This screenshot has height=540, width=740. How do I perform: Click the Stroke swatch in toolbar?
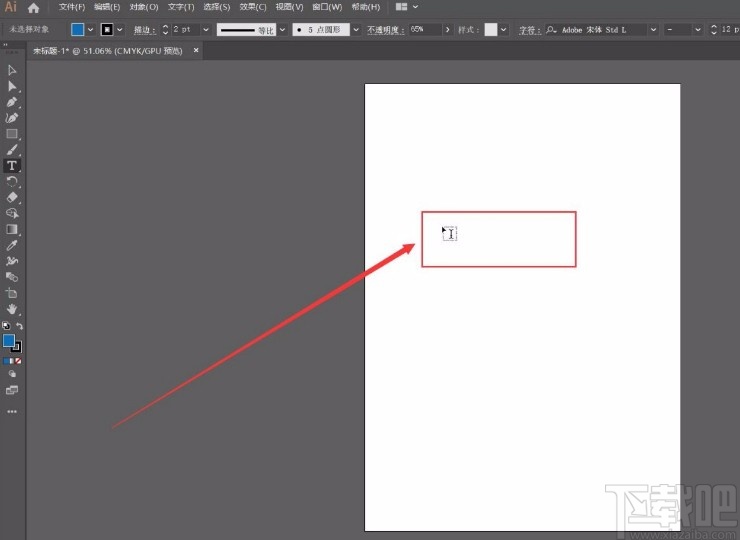coord(18,348)
